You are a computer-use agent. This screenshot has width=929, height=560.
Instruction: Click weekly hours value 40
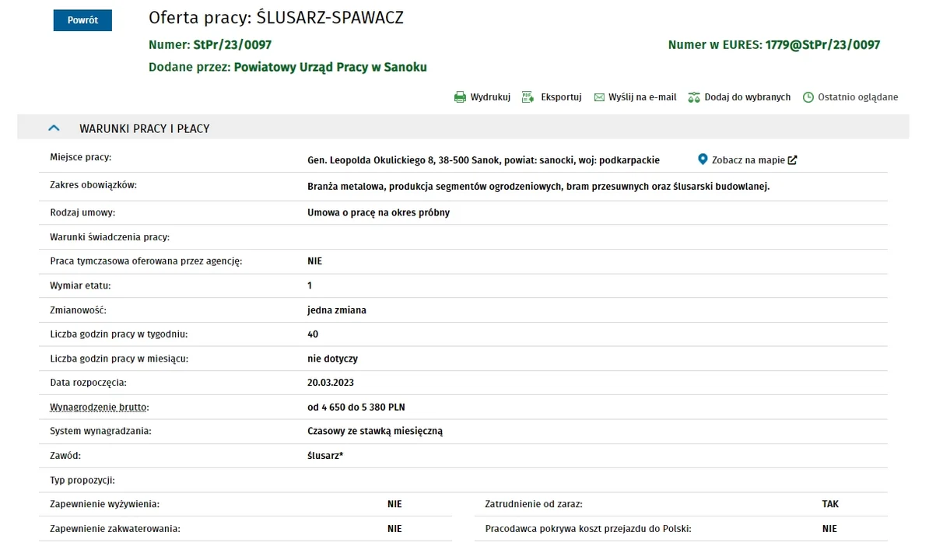click(x=313, y=334)
